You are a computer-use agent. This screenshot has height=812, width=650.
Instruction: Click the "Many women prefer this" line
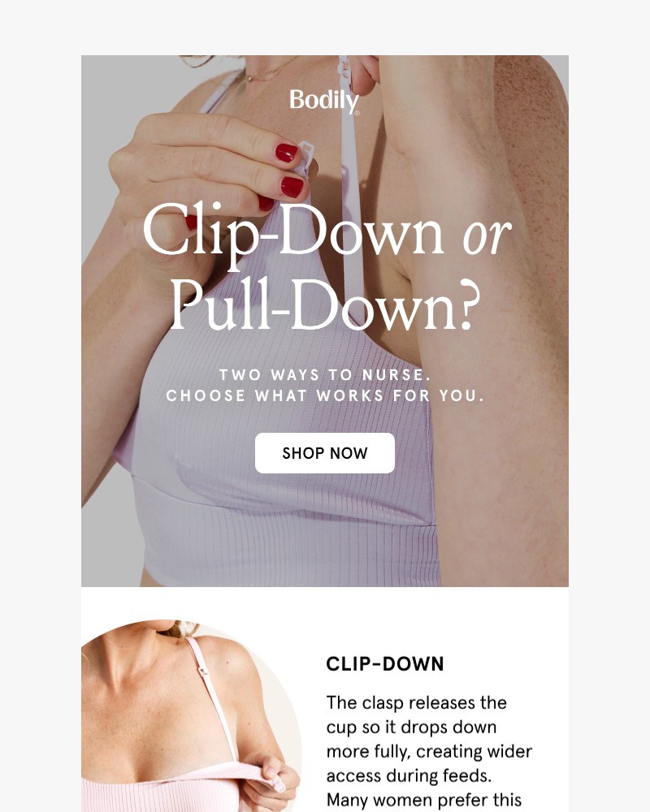(x=424, y=800)
